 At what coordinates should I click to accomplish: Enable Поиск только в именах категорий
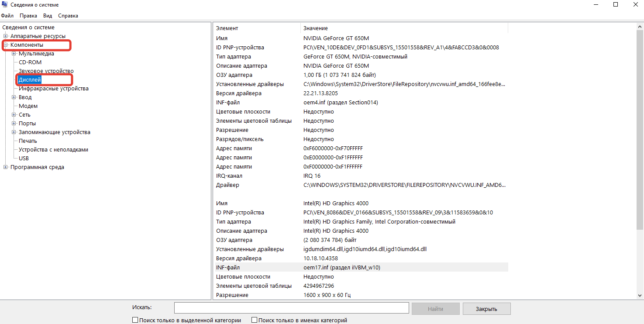pos(255,320)
